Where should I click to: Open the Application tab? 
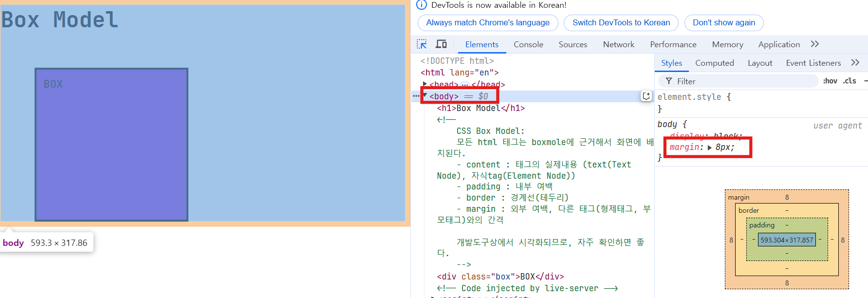pos(779,44)
